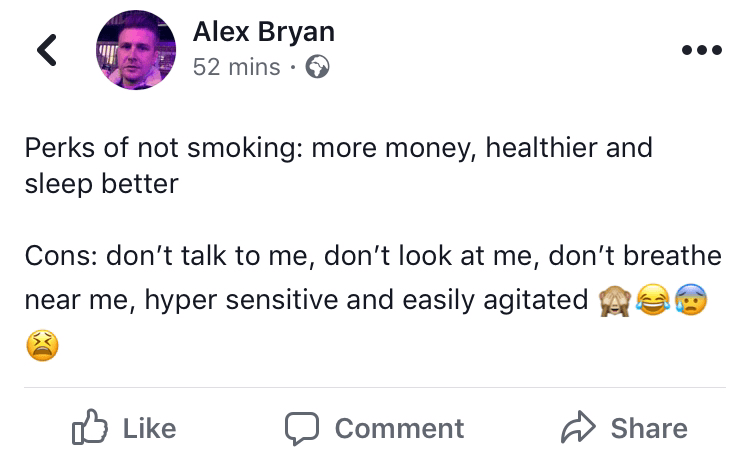Click the 52 mins timestamp

(x=234, y=67)
